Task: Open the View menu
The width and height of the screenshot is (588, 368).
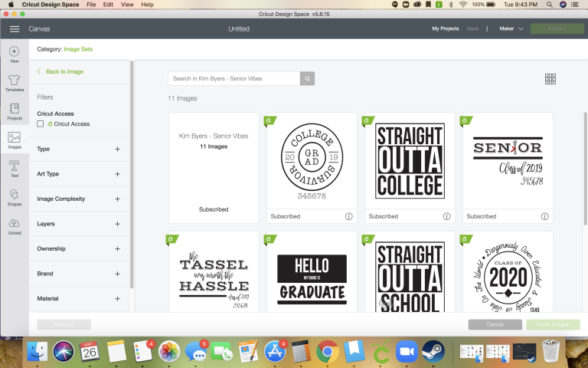Action: pos(127,5)
